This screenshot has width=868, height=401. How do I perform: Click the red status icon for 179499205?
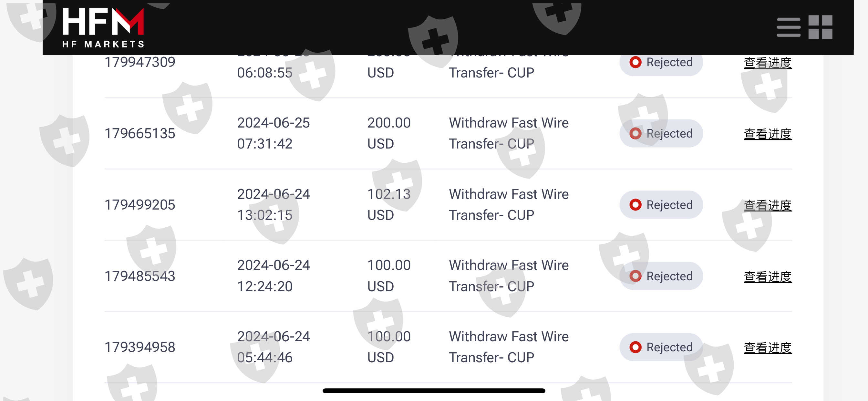coord(635,205)
